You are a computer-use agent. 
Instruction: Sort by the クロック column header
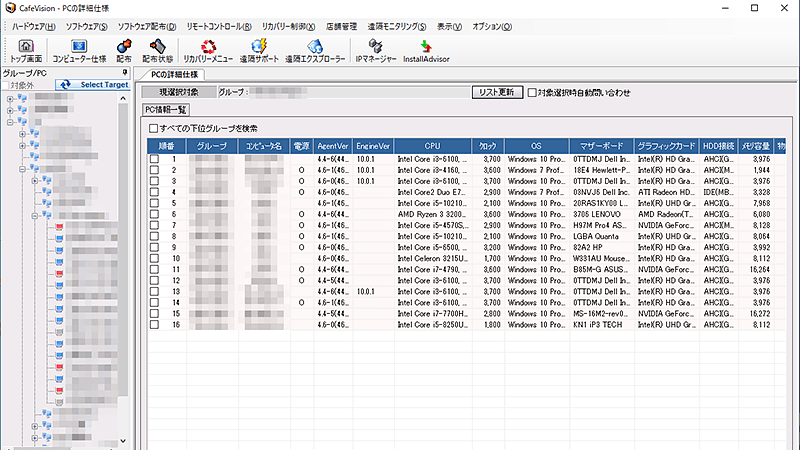pyautogui.click(x=488, y=146)
